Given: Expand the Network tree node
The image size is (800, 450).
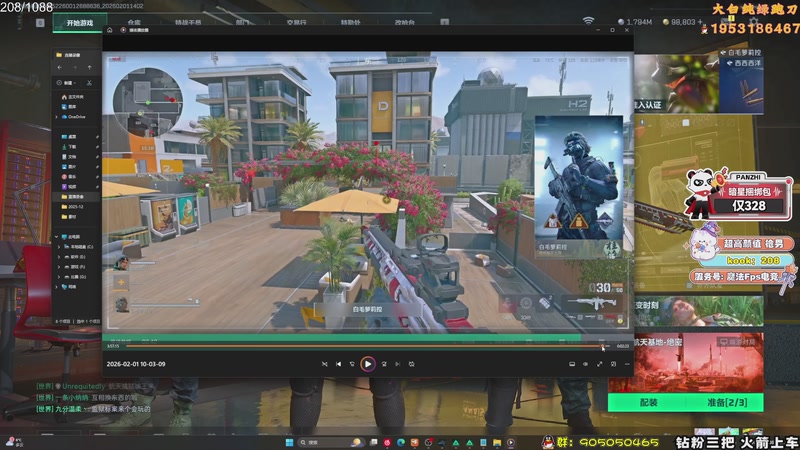Looking at the screenshot, I should pyautogui.click(x=57, y=287).
